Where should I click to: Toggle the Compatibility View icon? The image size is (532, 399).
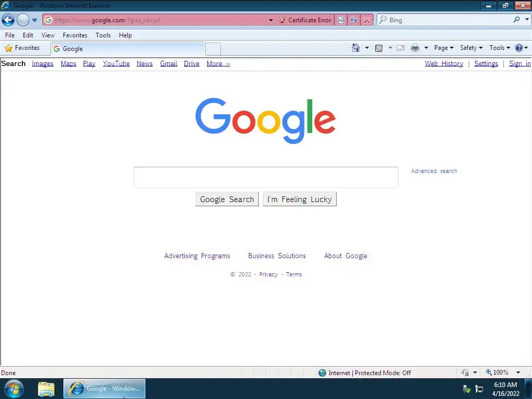[x=341, y=20]
